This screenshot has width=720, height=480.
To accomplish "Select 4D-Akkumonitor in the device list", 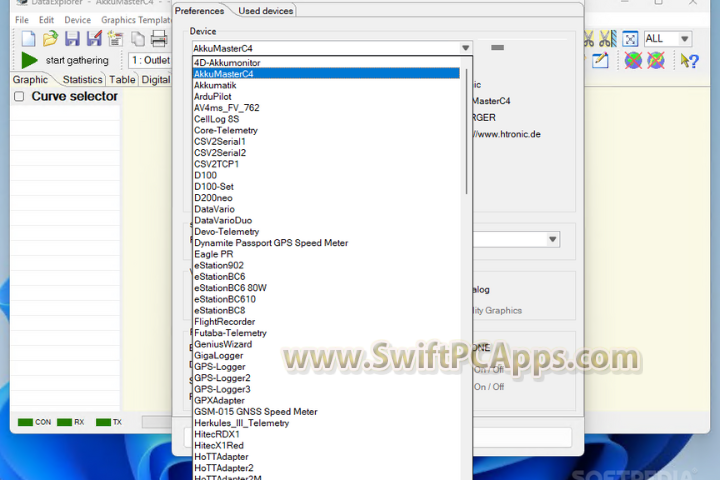I will click(326, 62).
